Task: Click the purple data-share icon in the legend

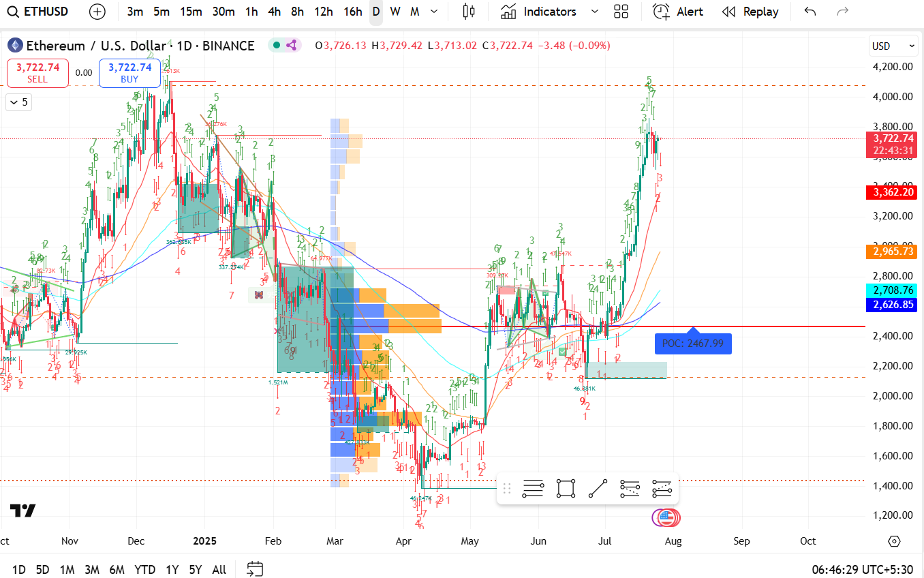Action: coord(292,46)
